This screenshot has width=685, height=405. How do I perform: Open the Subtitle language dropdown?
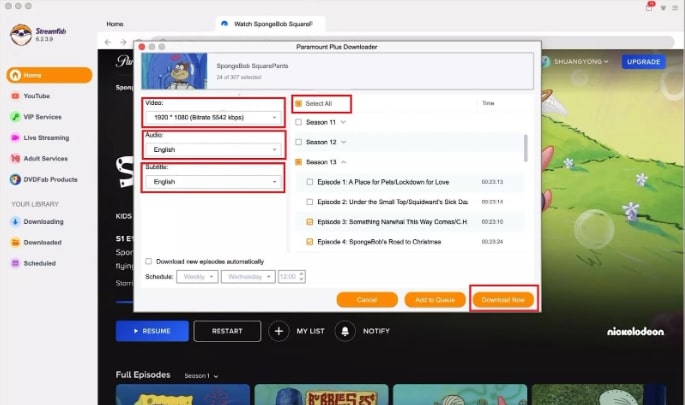(214, 182)
